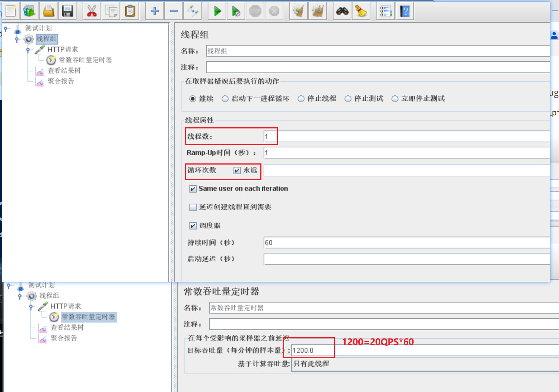Screen dimensions: 559x392
Task: Select 测试计划 root in upper tree
Action: click(x=38, y=28)
